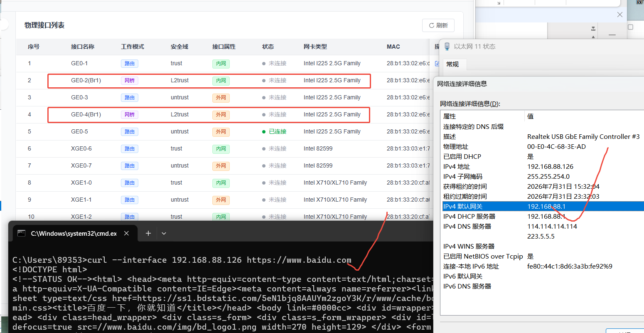Click the MAC value 00-E0-4C-68-3E-AD
The width and height of the screenshot is (644, 333).
click(556, 147)
